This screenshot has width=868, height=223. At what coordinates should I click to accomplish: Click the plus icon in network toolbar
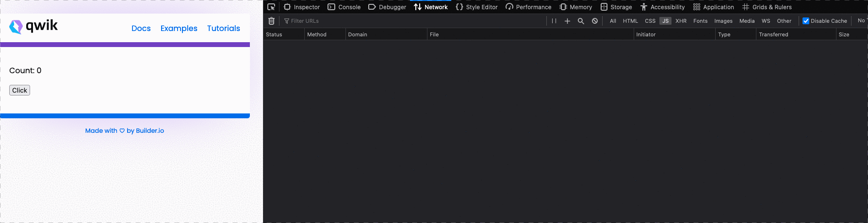[567, 21]
